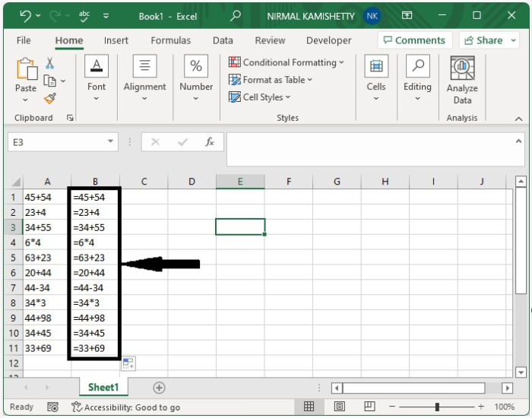Open the Developer ribbon tab
Image resolution: width=532 pixels, height=418 pixels.
click(329, 40)
